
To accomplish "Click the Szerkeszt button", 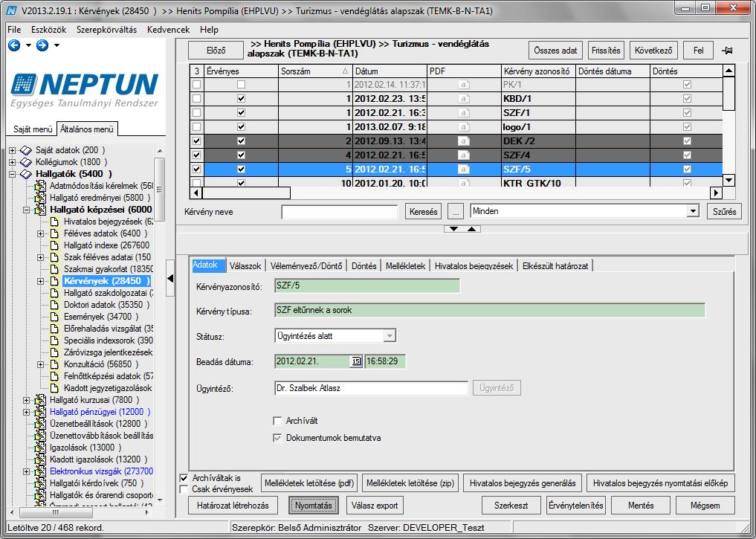I will pos(511,506).
